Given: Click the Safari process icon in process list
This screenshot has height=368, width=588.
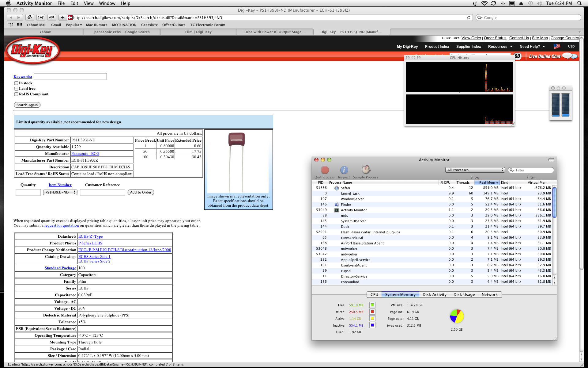Looking at the screenshot, I should 337,188.
